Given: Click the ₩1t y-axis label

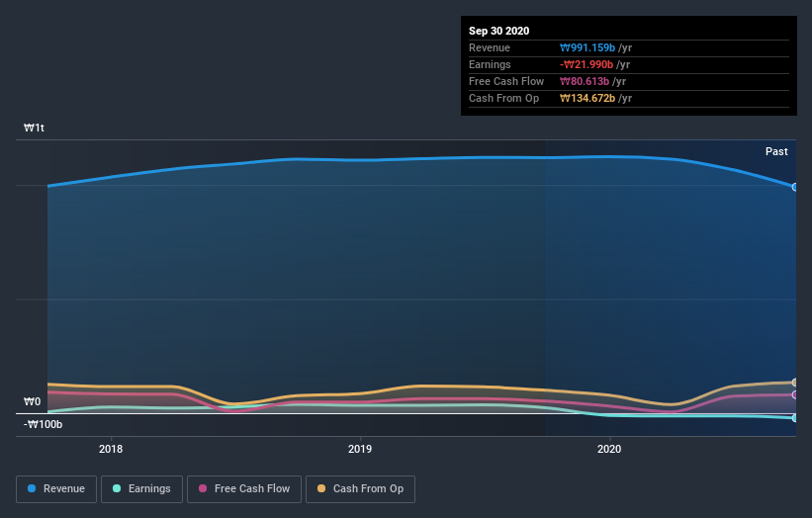Looking at the screenshot, I should [35, 128].
